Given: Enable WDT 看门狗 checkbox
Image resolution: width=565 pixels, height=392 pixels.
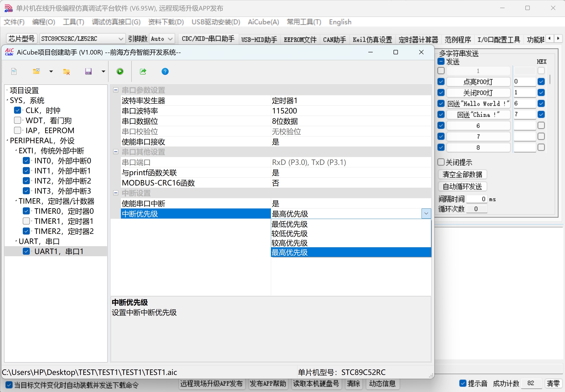Looking at the screenshot, I should coord(18,120).
